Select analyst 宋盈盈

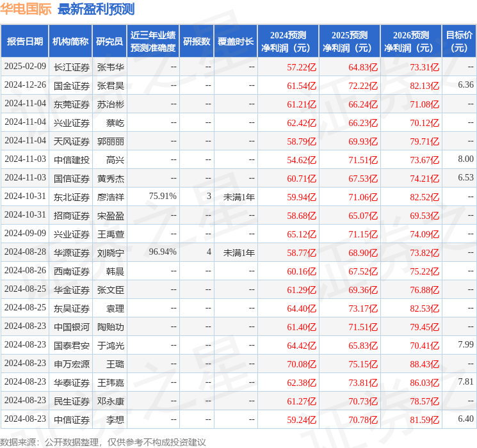pos(111,216)
